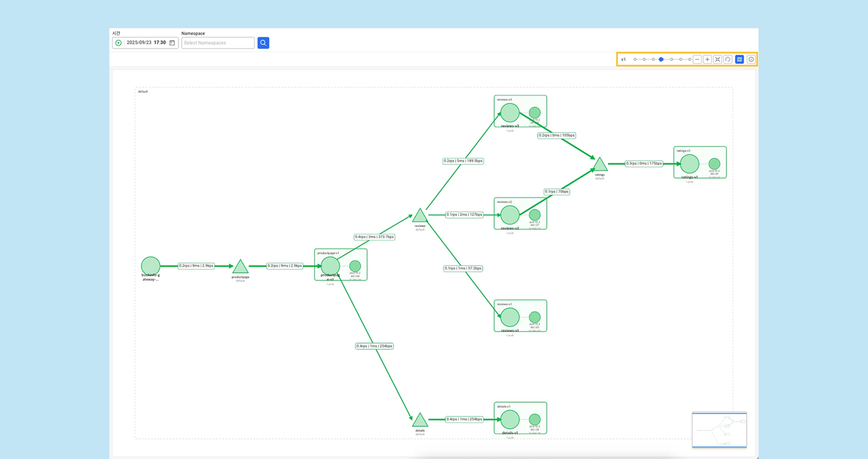Toggle the minimap display button
This screenshot has height=459, width=868.
pos(739,59)
